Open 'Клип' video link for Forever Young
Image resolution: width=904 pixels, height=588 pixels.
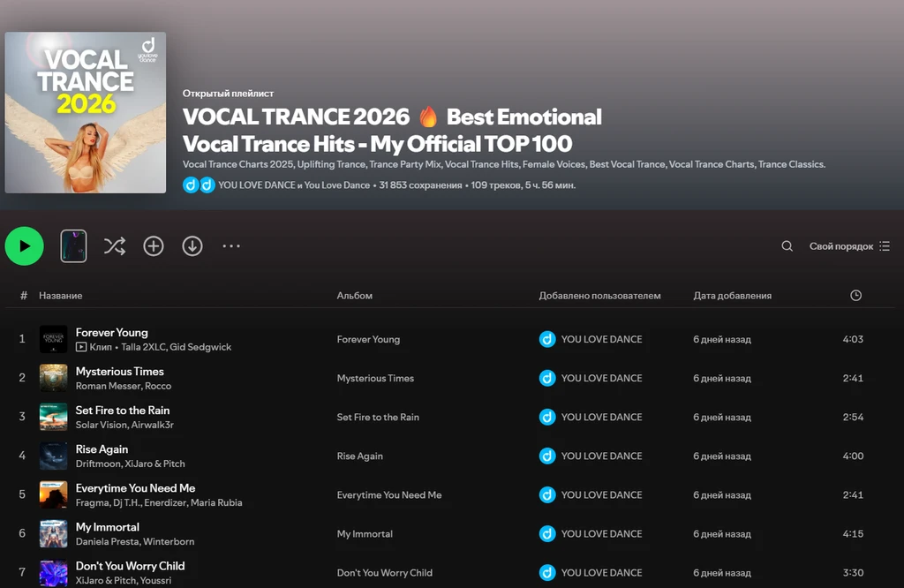[x=94, y=347]
